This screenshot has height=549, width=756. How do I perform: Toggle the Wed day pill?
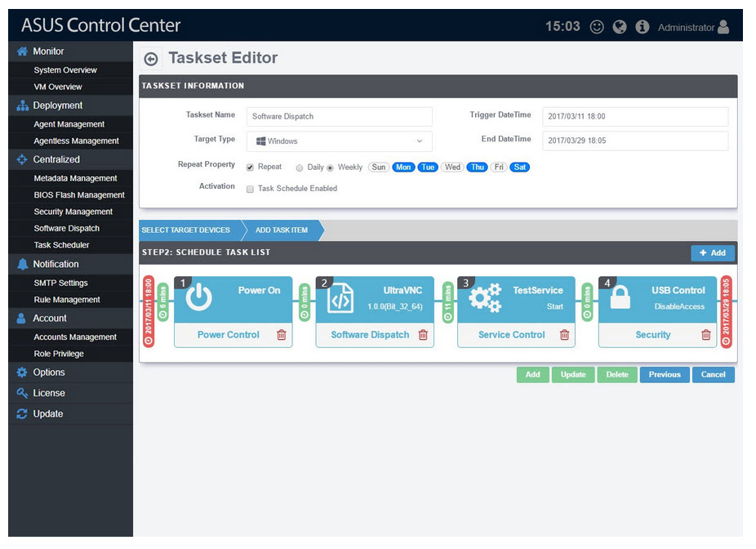(x=452, y=167)
